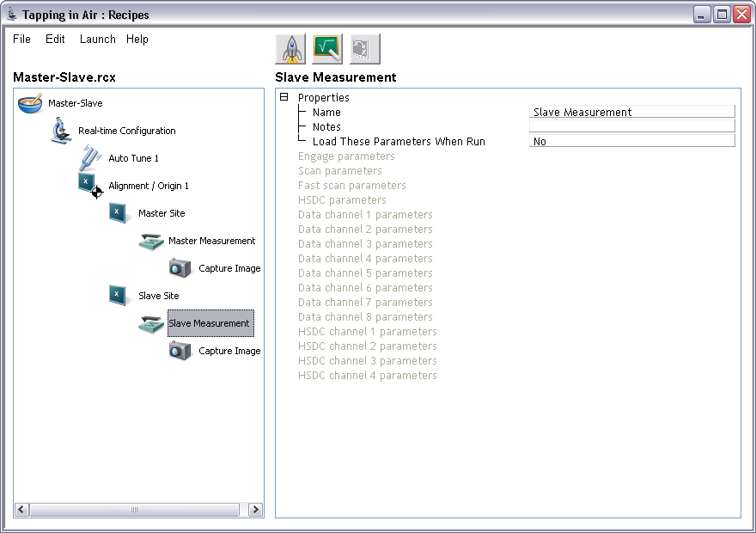Open the Help menu
756x533 pixels.
point(137,40)
